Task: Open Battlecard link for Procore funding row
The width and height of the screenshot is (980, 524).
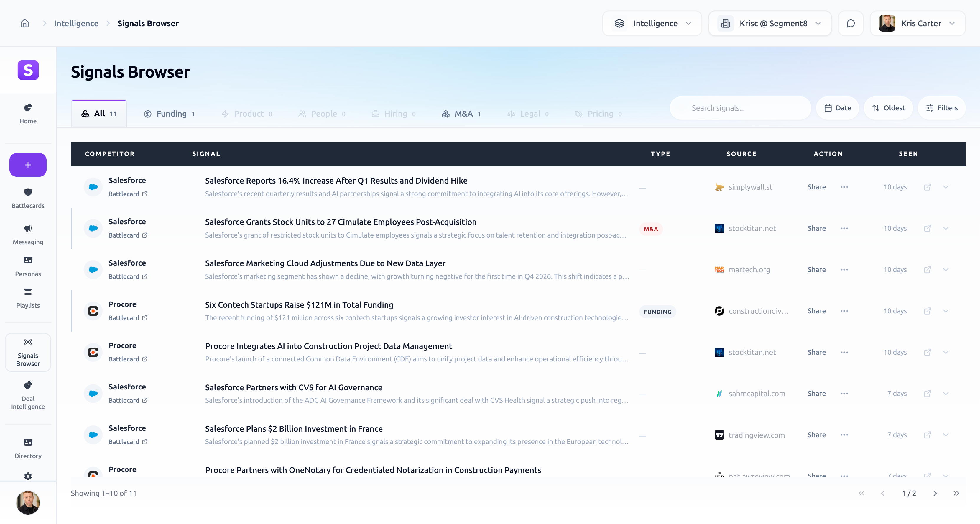Action: point(128,317)
